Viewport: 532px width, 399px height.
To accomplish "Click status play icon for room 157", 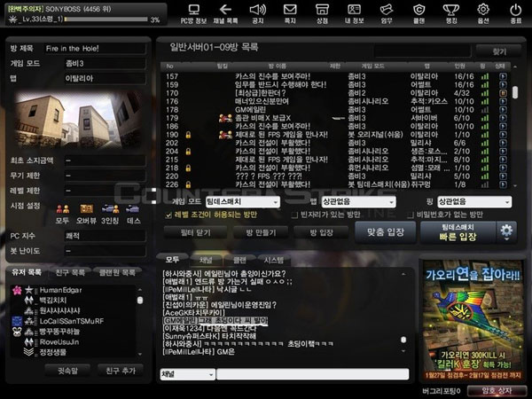I will (x=503, y=76).
